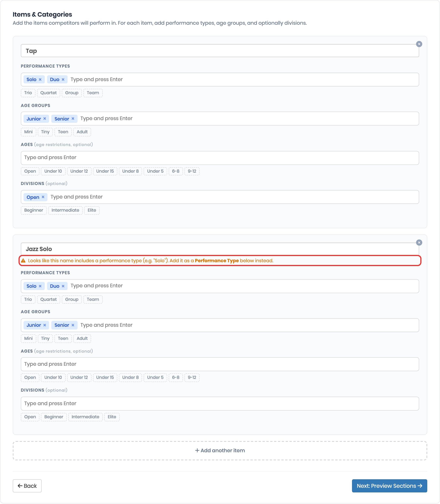Viewport: 440px width, 504px height.
Task: Add Quartet suggestion to Tap performance types
Action: click(x=48, y=93)
